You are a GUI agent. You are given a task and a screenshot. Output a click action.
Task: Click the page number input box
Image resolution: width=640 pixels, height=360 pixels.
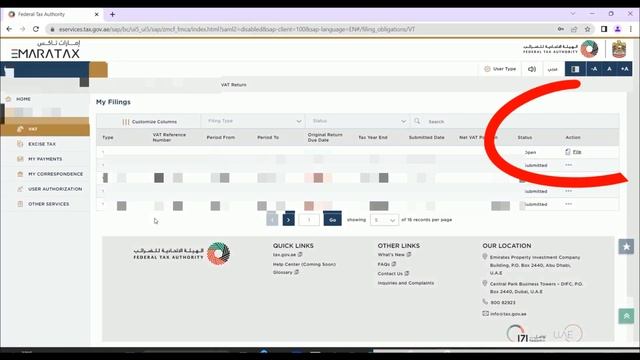(x=309, y=220)
